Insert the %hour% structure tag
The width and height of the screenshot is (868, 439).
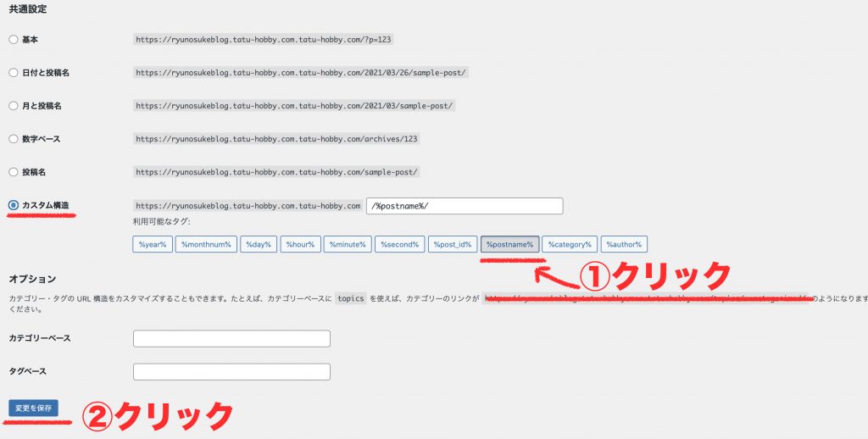point(300,244)
